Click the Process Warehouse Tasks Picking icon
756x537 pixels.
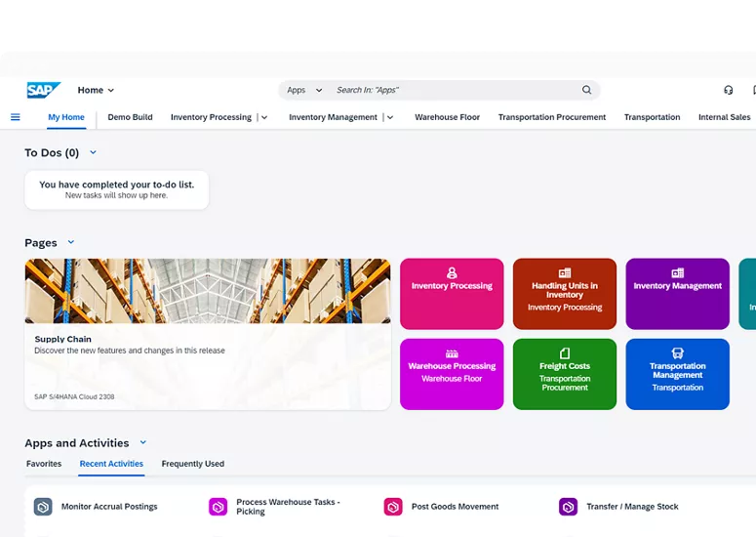[218, 507]
